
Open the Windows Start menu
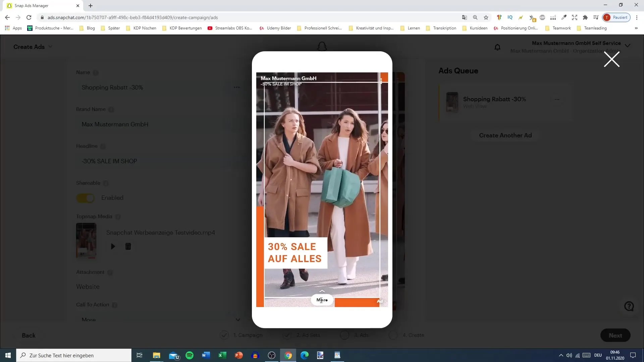click(x=8, y=355)
